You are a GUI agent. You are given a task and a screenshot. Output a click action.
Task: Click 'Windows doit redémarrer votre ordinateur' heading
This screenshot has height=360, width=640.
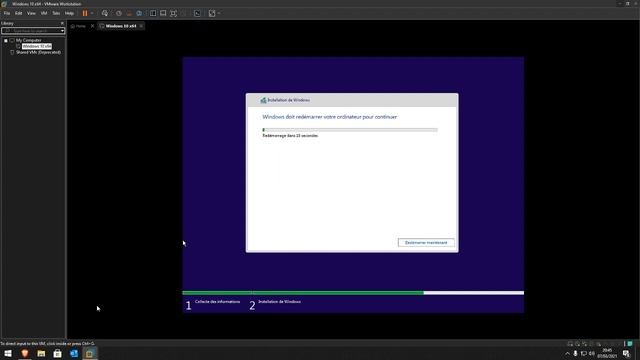click(329, 117)
